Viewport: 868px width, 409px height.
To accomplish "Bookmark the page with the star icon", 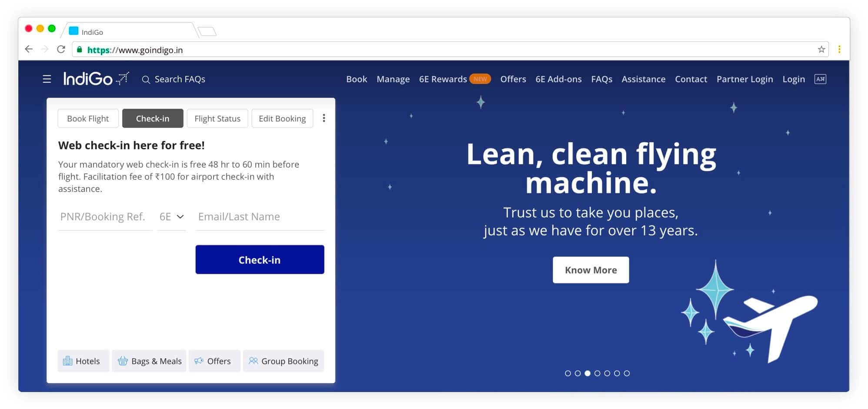I will click(x=821, y=50).
